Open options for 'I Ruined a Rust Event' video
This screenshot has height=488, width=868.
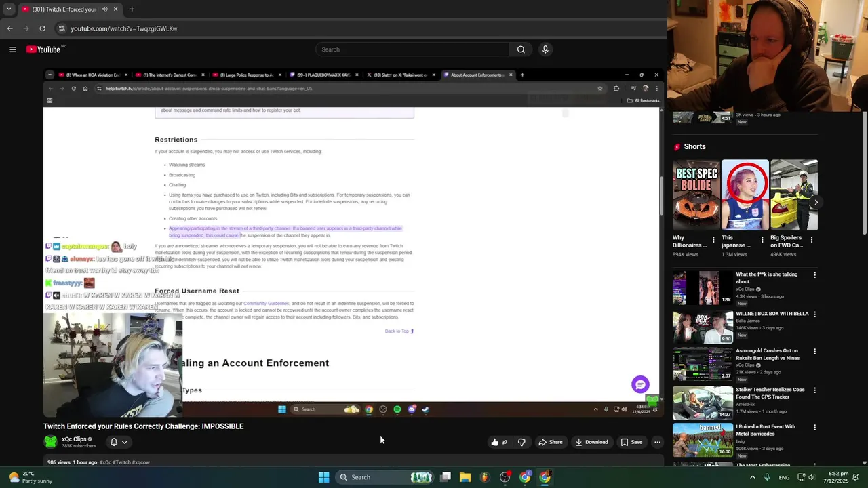[x=814, y=428]
